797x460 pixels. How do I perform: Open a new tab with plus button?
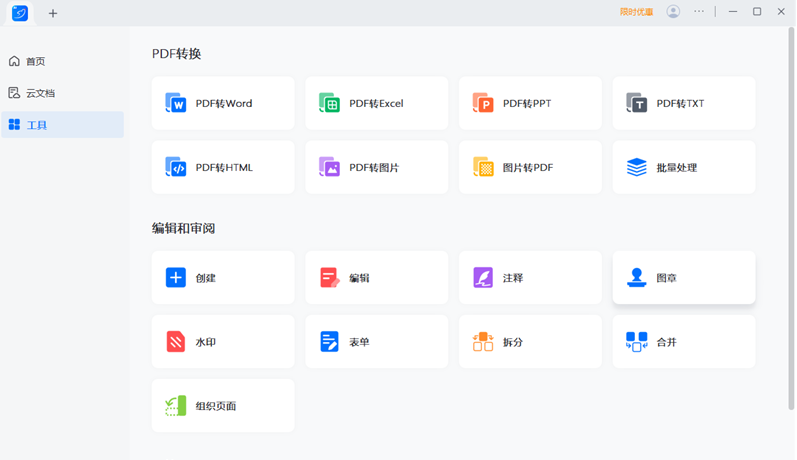pyautogui.click(x=53, y=13)
